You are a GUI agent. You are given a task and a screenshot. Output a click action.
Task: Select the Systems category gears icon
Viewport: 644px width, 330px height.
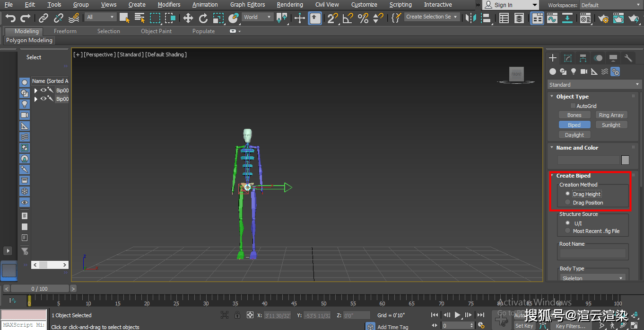[x=615, y=71]
